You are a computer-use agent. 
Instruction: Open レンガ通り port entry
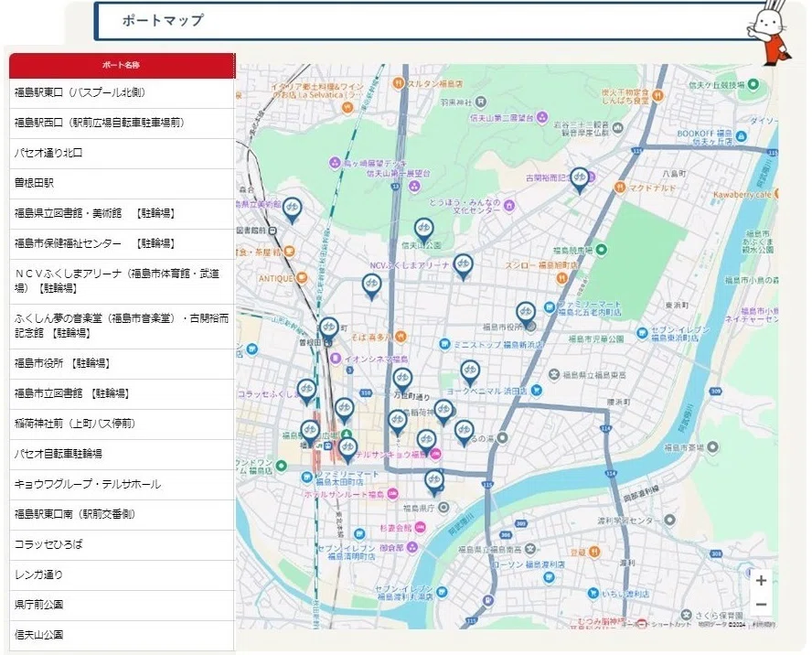click(x=122, y=574)
